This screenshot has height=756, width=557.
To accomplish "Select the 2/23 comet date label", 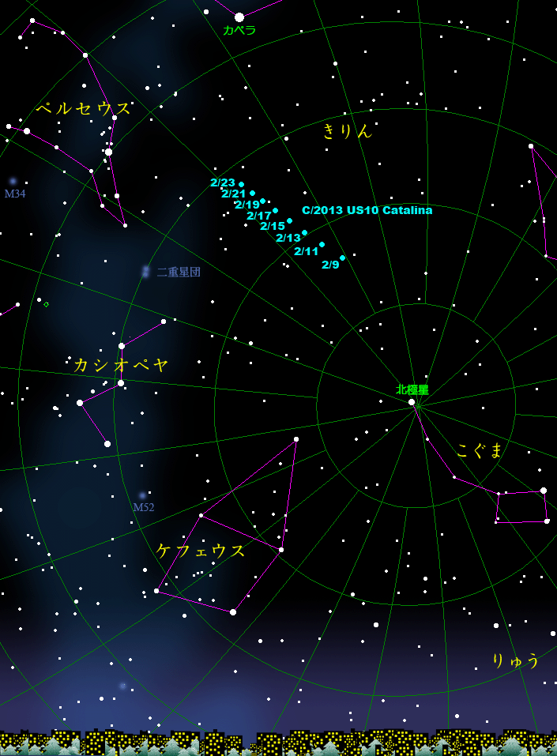I will pos(223,182).
